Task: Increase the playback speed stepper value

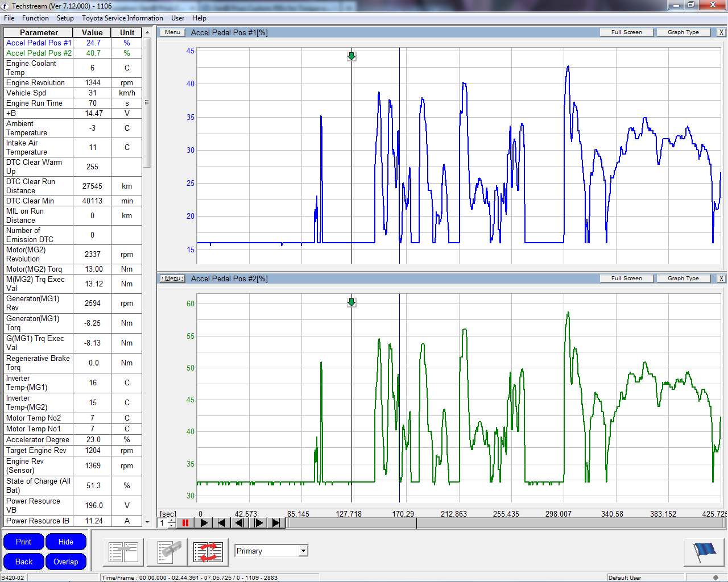Action: pyautogui.click(x=172, y=521)
